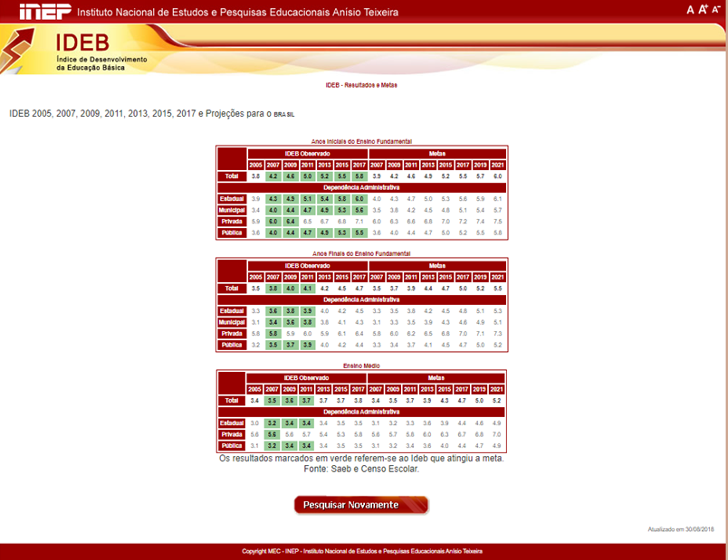728x560 pixels.
Task: Click the Ensino Médio table title
Action: (x=361, y=366)
